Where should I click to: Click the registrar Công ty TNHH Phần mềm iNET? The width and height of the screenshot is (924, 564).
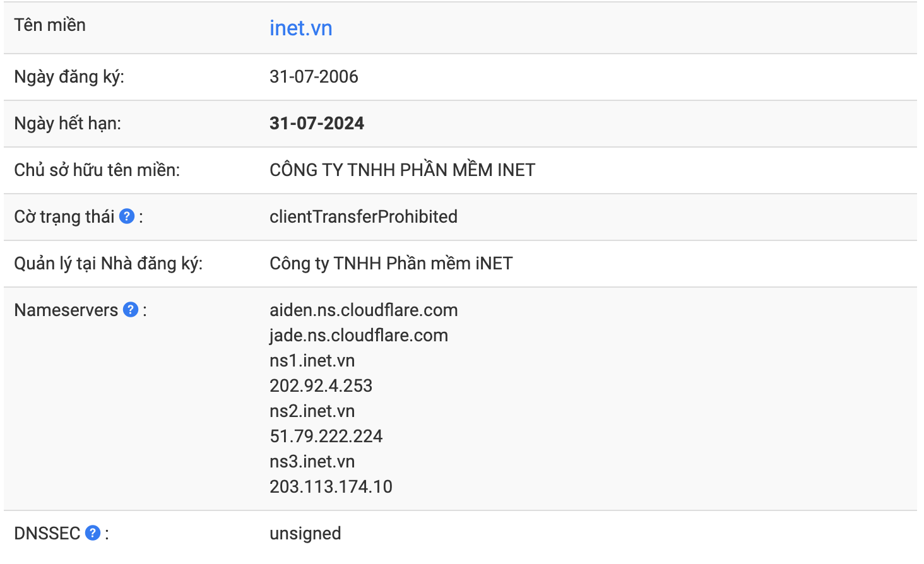(391, 263)
